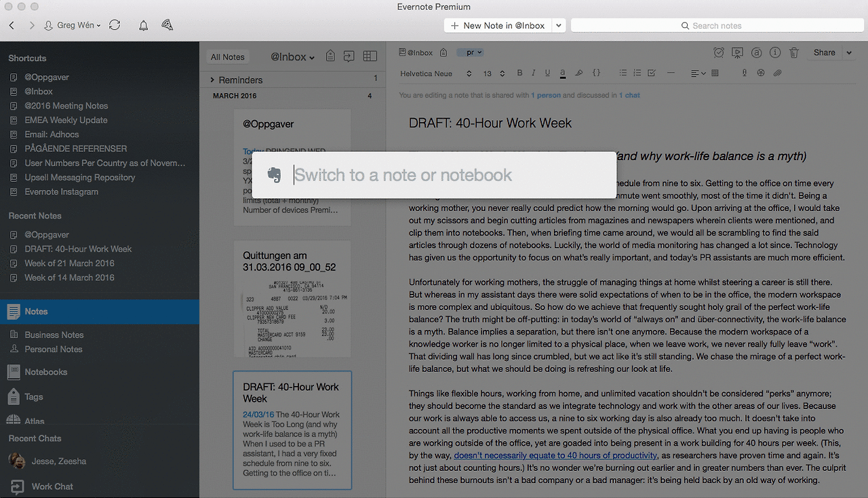The width and height of the screenshot is (868, 498).
Task: Delete note with trash icon
Action: click(794, 52)
